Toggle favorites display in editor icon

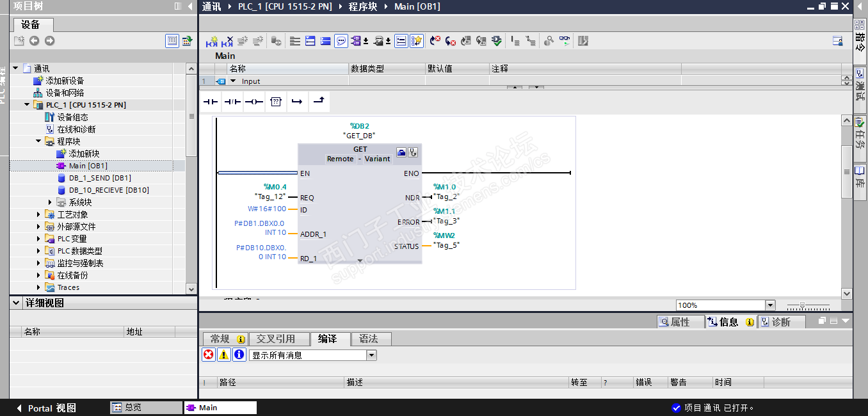[417, 41]
